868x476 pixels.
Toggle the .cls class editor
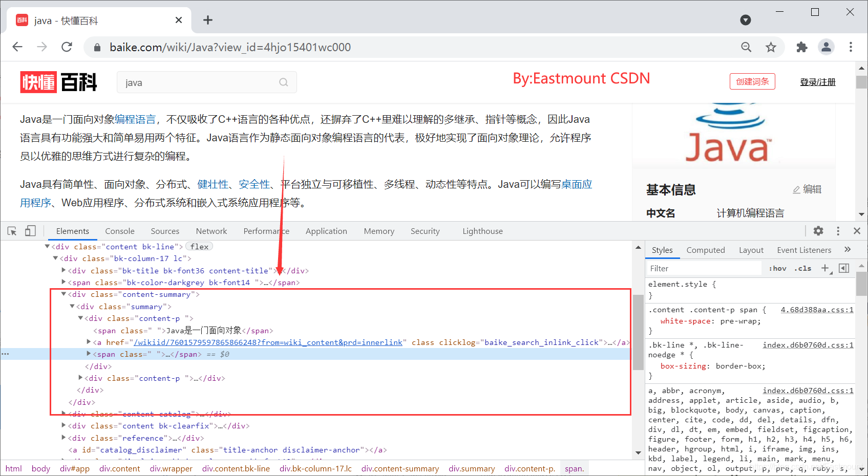pos(802,268)
